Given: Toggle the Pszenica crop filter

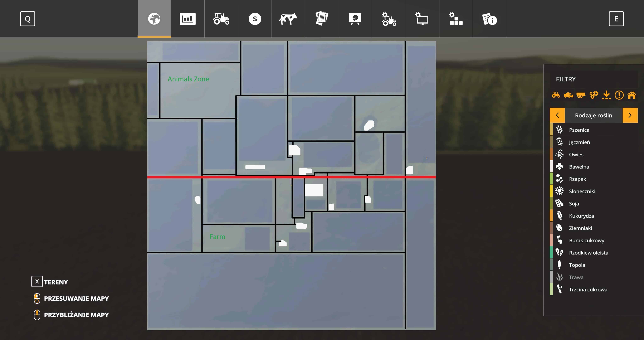Looking at the screenshot, I should click(x=579, y=130).
